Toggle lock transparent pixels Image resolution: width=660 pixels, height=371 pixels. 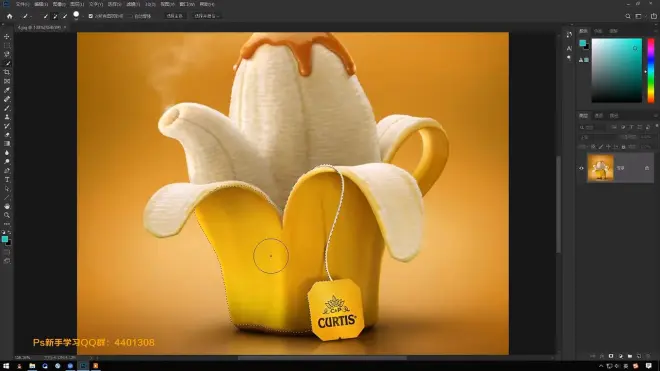point(593,147)
